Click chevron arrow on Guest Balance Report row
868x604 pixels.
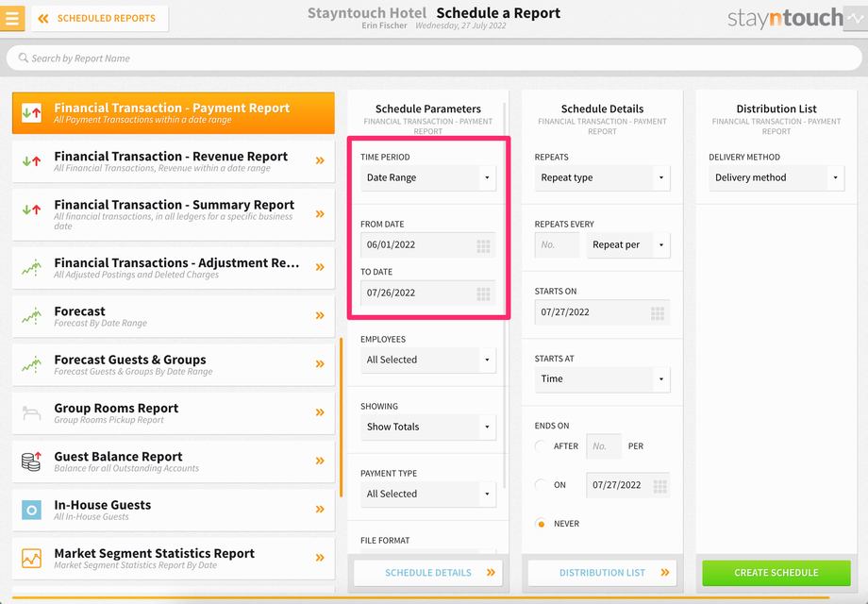[320, 461]
